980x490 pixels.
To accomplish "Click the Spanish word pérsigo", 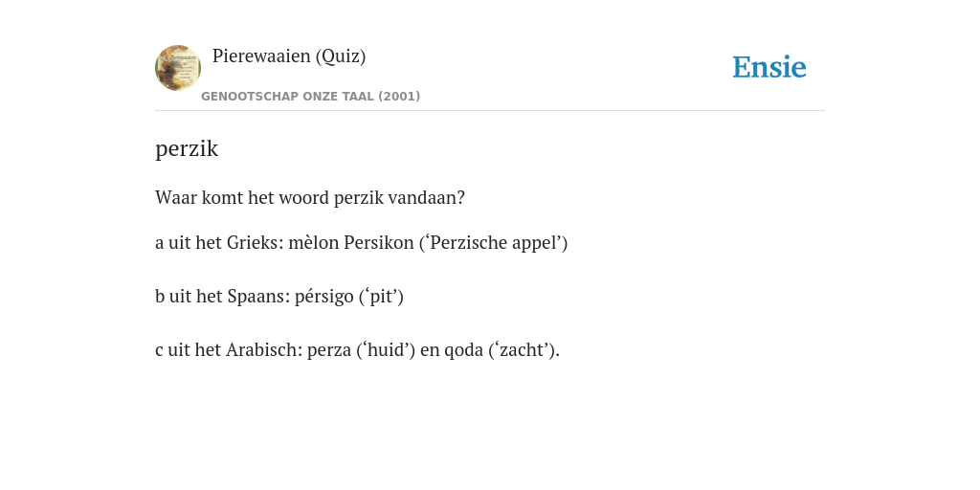I will tap(324, 297).
